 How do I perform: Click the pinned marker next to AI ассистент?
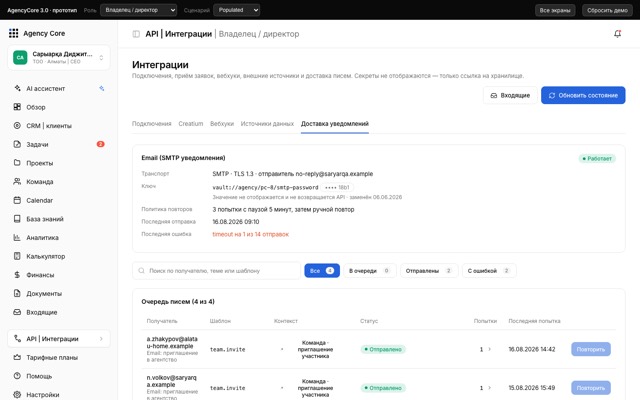click(102, 88)
